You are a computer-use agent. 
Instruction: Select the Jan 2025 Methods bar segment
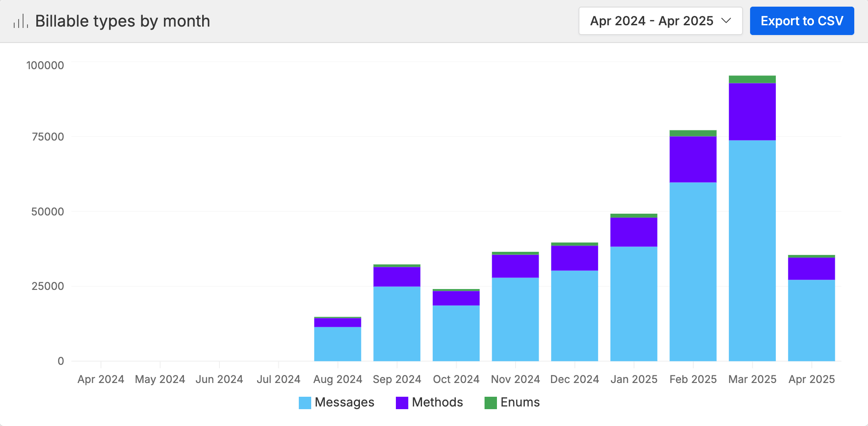634,232
